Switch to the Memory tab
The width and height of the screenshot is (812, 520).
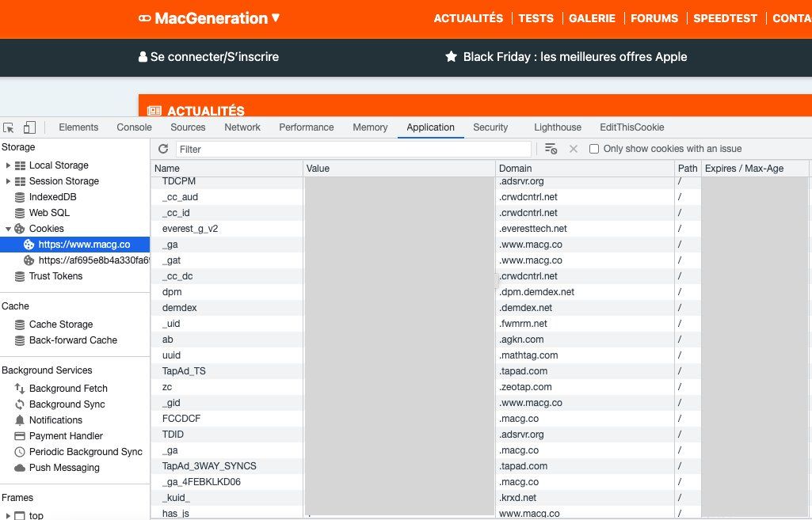point(370,127)
